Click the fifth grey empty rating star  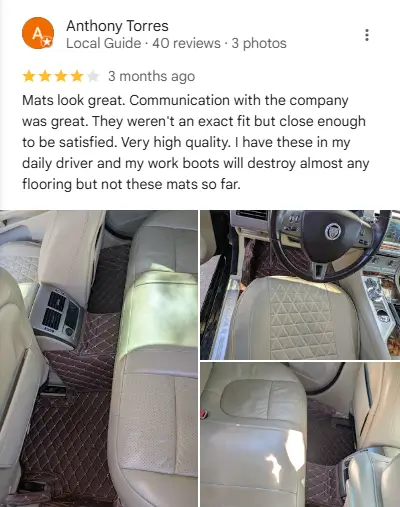tap(93, 76)
